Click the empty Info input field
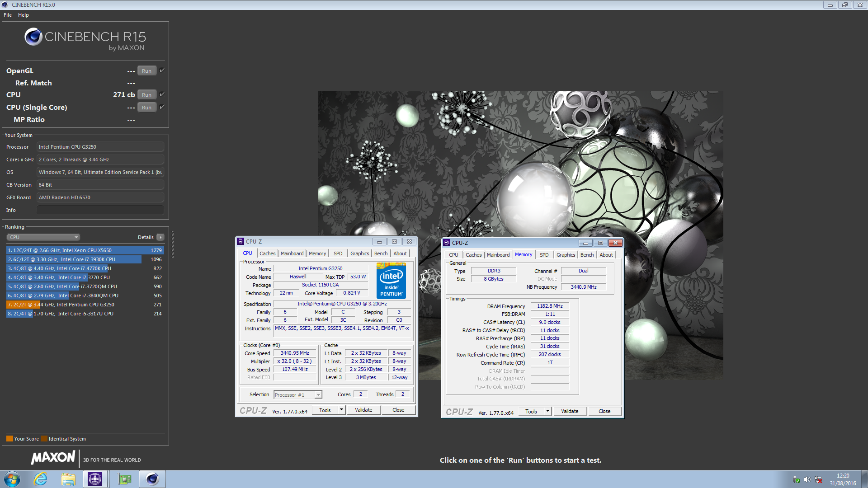 [x=100, y=210]
